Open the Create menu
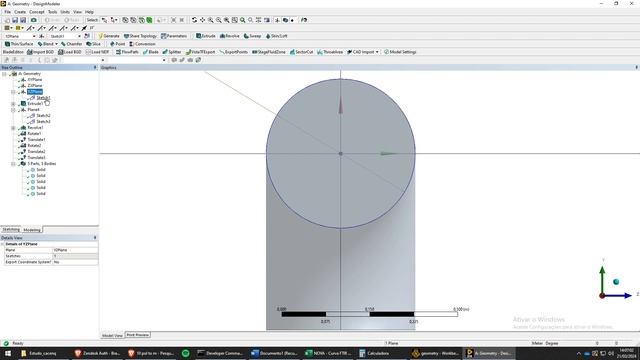The height and width of the screenshot is (360, 640). pos(20,12)
